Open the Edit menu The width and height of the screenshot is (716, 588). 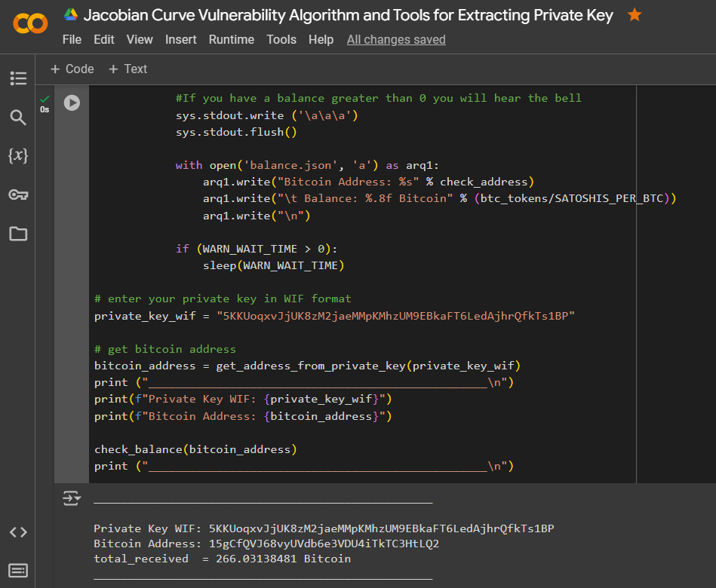click(103, 40)
